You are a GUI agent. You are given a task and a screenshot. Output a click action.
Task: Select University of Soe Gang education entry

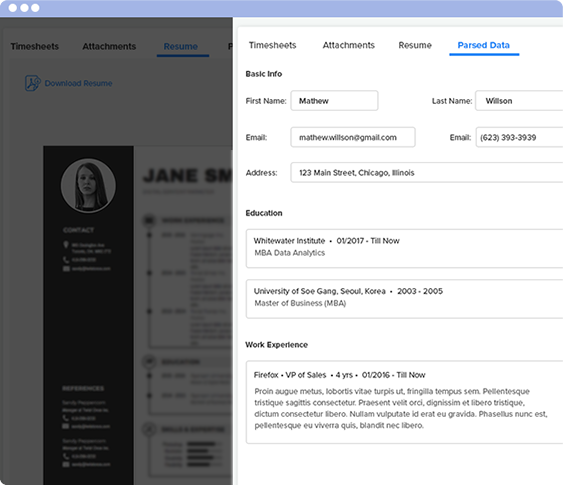click(x=404, y=299)
